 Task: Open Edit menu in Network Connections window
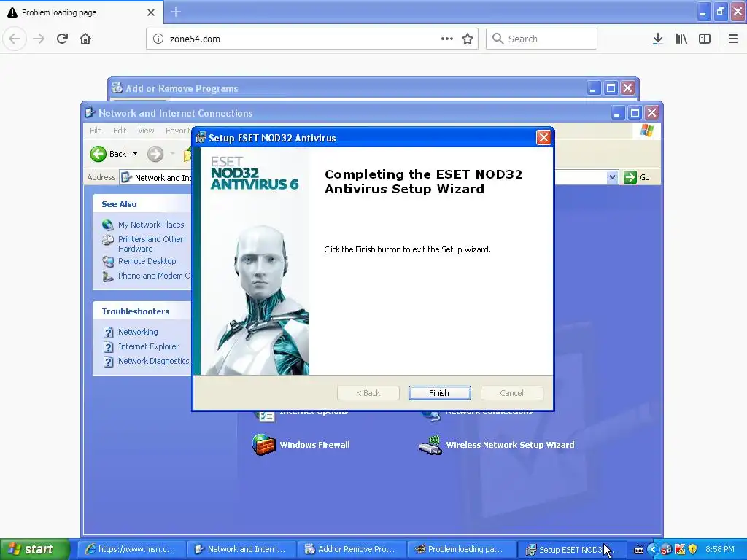coord(120,131)
